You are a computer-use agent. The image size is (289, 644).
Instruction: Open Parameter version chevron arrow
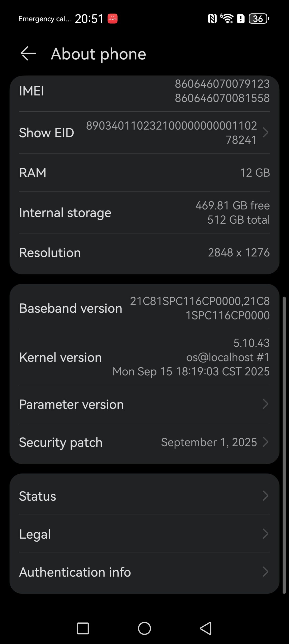pos(265,404)
